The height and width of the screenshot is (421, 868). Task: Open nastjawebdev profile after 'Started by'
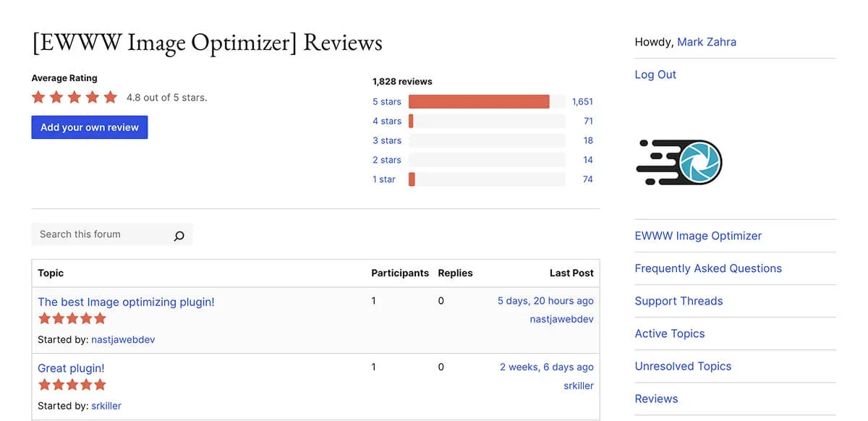tap(123, 339)
